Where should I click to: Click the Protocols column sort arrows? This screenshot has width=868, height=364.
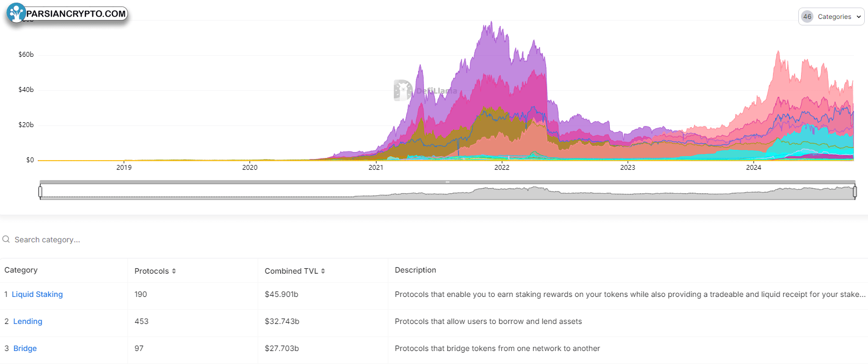[x=174, y=271]
